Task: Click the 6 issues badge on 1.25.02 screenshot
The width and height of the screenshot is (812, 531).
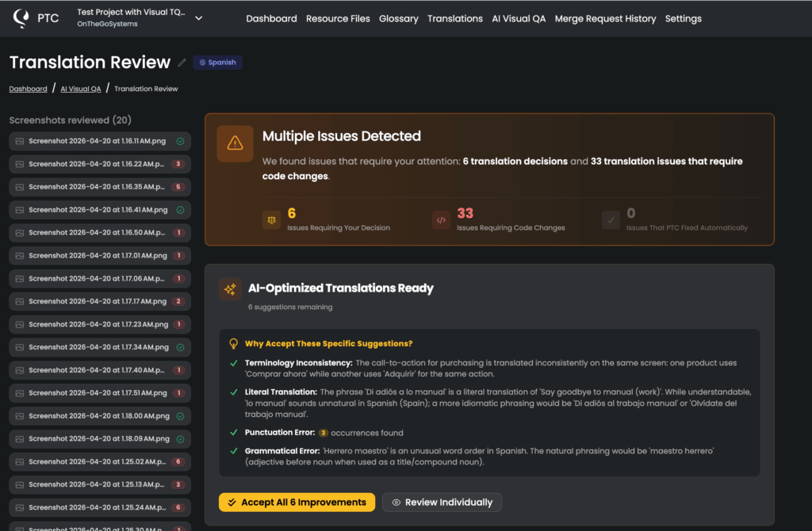Action: tap(178, 461)
